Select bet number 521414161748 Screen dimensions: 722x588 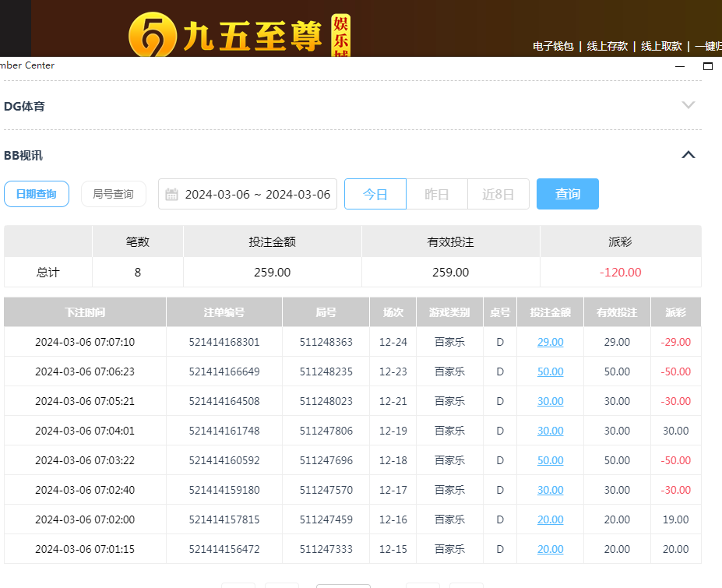coord(224,431)
